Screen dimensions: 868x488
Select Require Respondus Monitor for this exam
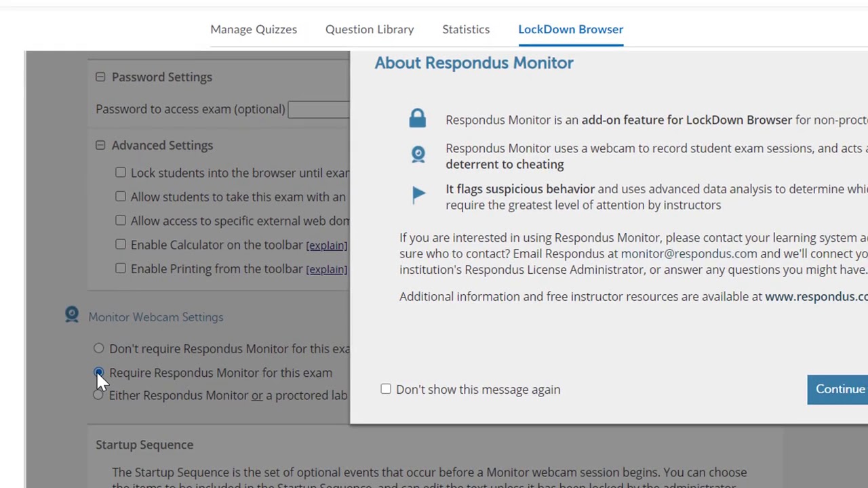tap(99, 373)
